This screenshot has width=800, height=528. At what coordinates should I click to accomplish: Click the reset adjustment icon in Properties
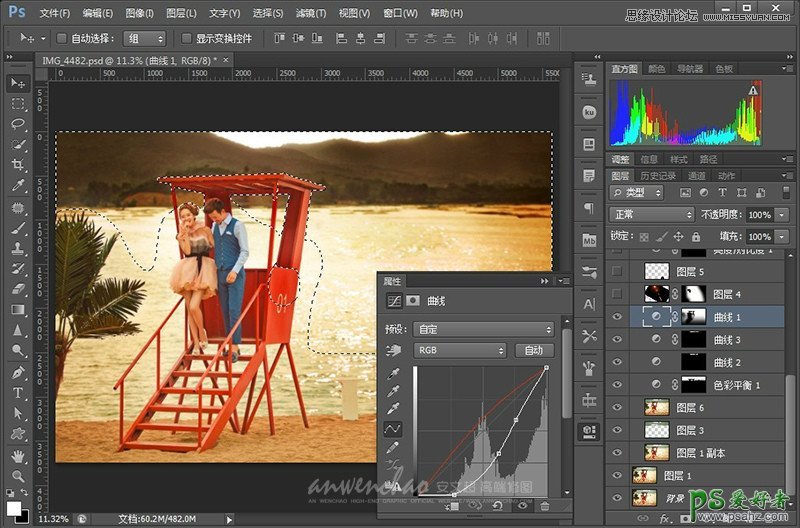(496, 507)
